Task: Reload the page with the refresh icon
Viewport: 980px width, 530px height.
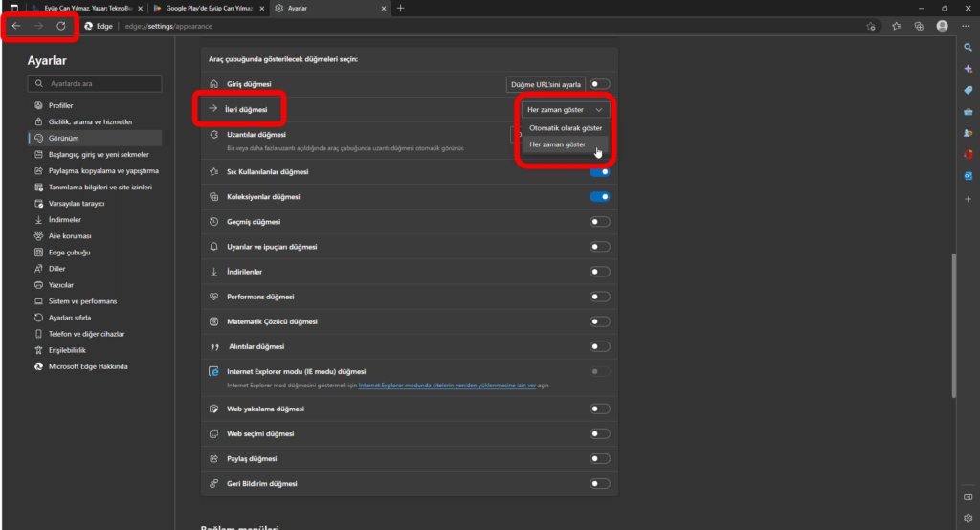Action: [x=60, y=26]
